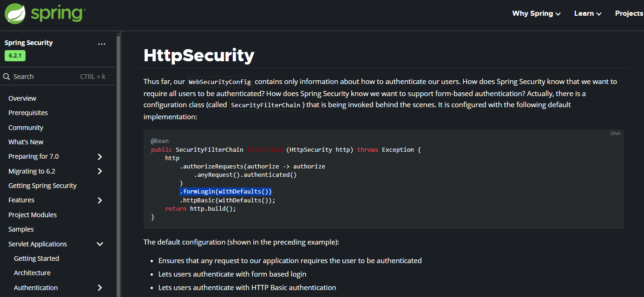
Task: Open the Projects menu
Action: [629, 13]
